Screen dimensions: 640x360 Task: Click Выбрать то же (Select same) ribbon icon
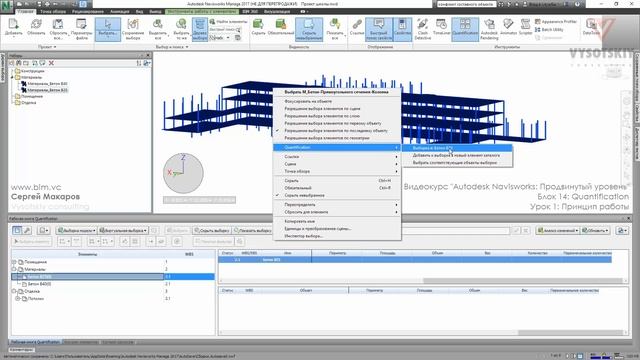pyautogui.click(x=181, y=29)
